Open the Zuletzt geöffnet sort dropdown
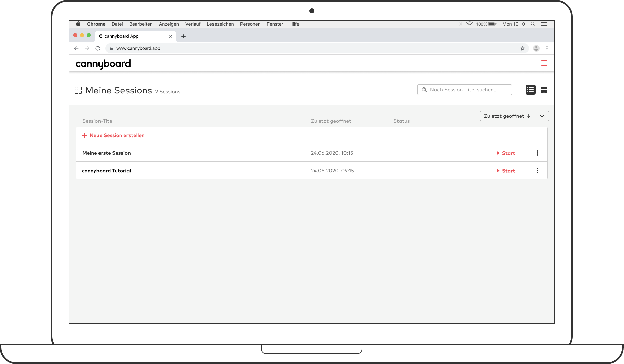The height and width of the screenshot is (364, 624). [x=514, y=116]
